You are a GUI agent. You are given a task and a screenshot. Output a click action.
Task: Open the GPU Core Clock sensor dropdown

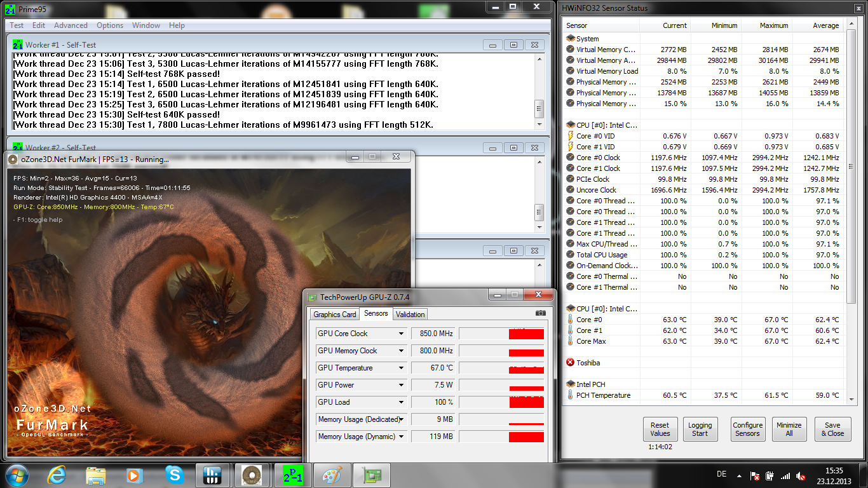click(x=402, y=334)
